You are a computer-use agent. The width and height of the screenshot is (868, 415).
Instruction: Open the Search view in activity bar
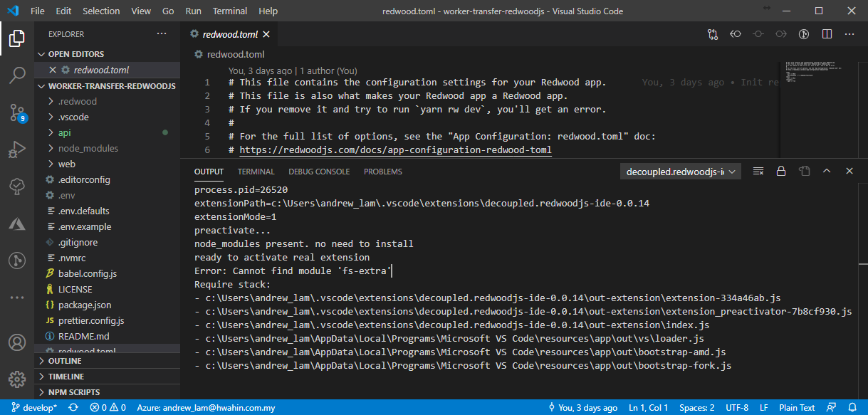pyautogui.click(x=17, y=75)
